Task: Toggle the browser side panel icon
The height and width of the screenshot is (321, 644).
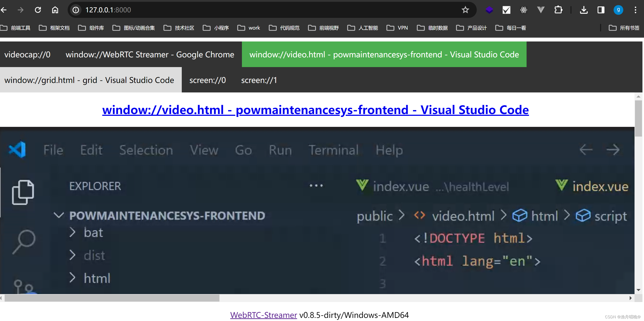Action: click(x=601, y=10)
